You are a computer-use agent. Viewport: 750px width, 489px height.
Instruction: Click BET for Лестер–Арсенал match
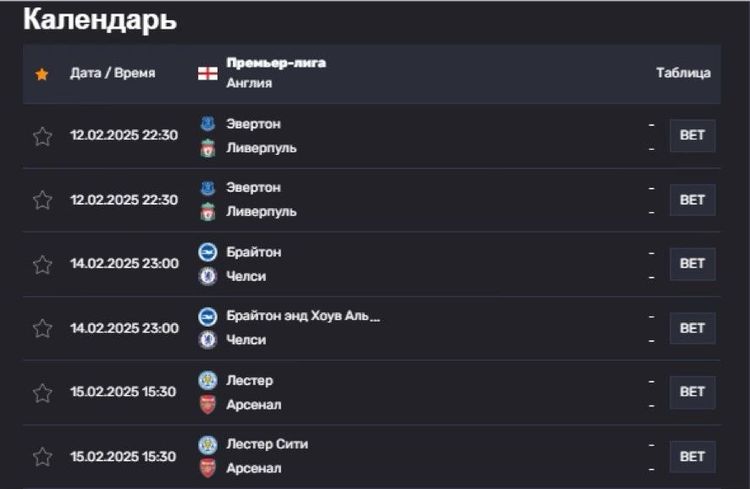tap(693, 392)
